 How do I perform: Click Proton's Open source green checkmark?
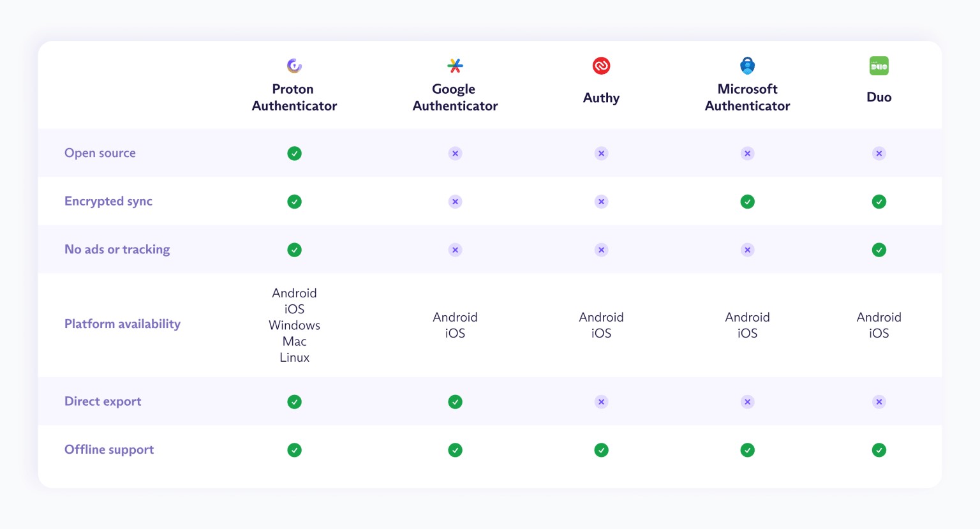pyautogui.click(x=294, y=153)
